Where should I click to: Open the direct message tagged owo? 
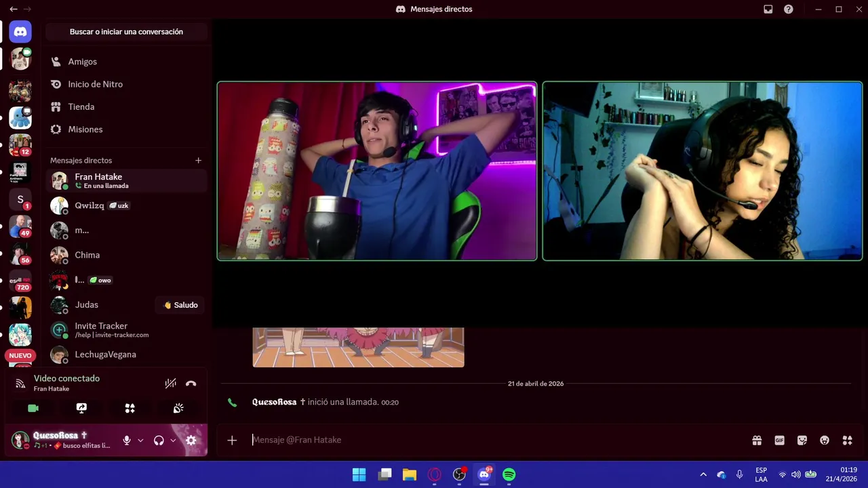126,280
